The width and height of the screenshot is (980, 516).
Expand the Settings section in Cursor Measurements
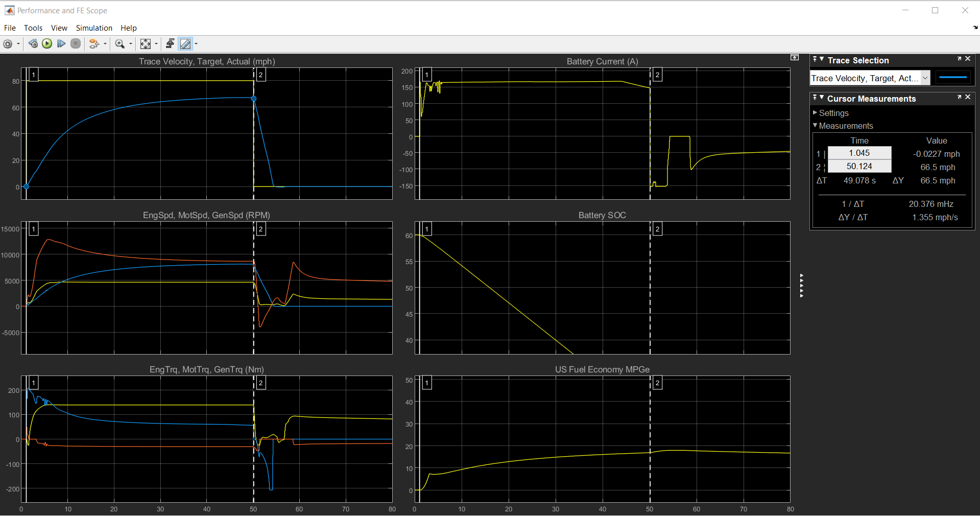tap(815, 113)
